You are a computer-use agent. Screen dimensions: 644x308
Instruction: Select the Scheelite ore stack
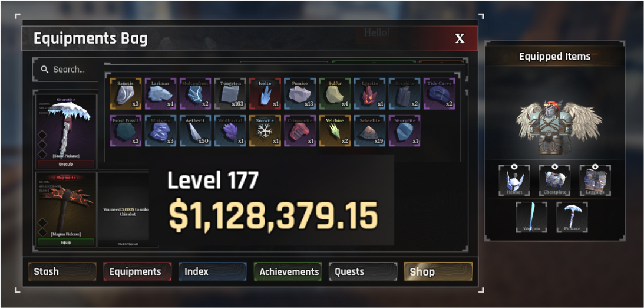(x=369, y=131)
